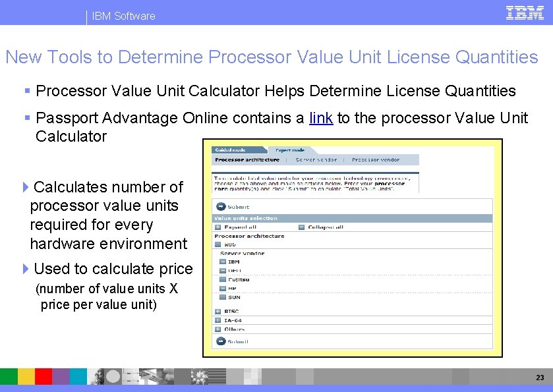Click the 'Processor architecture' heading above x86

pos(249,236)
